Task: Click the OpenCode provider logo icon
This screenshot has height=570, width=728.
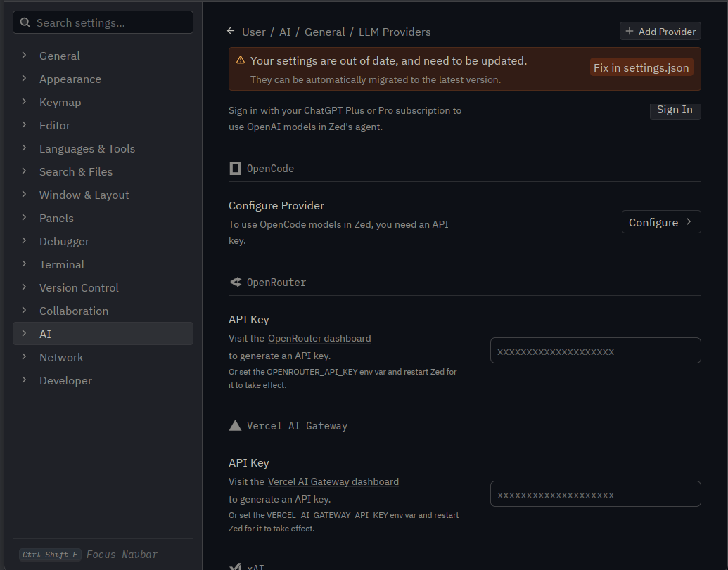Action: pos(235,169)
